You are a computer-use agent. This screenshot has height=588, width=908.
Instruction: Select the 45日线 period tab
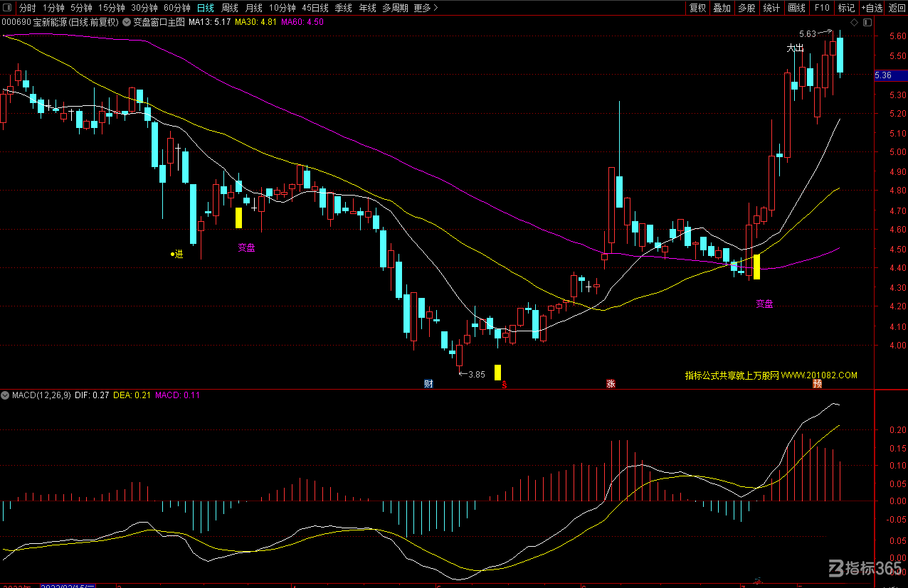click(x=315, y=8)
